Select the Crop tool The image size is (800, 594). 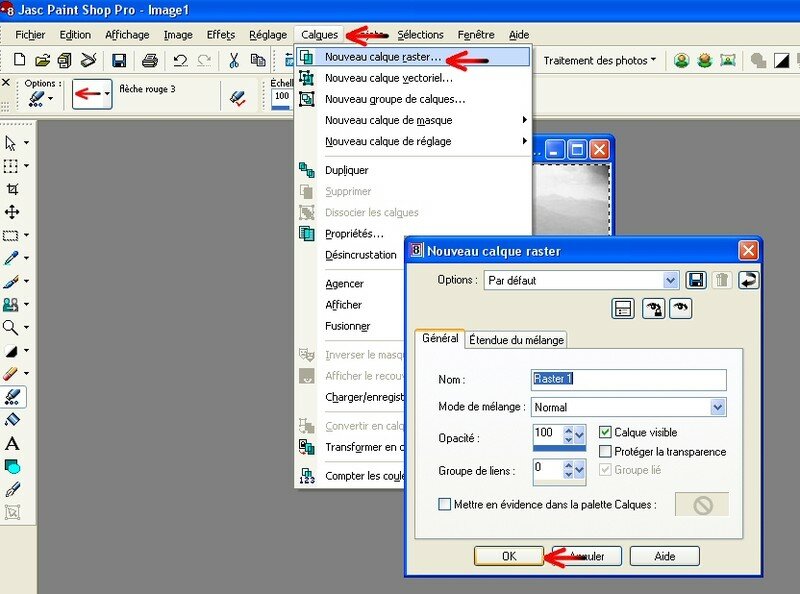(x=12, y=189)
